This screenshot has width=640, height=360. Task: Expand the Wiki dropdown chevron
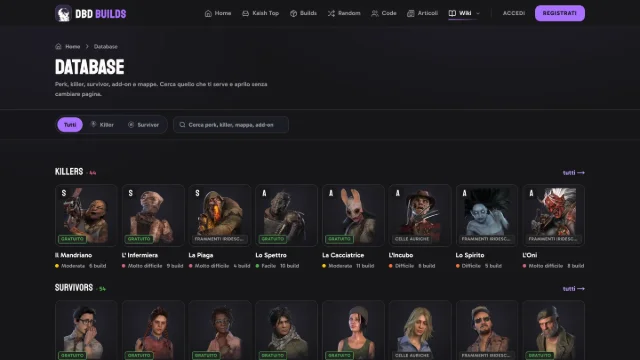click(478, 13)
